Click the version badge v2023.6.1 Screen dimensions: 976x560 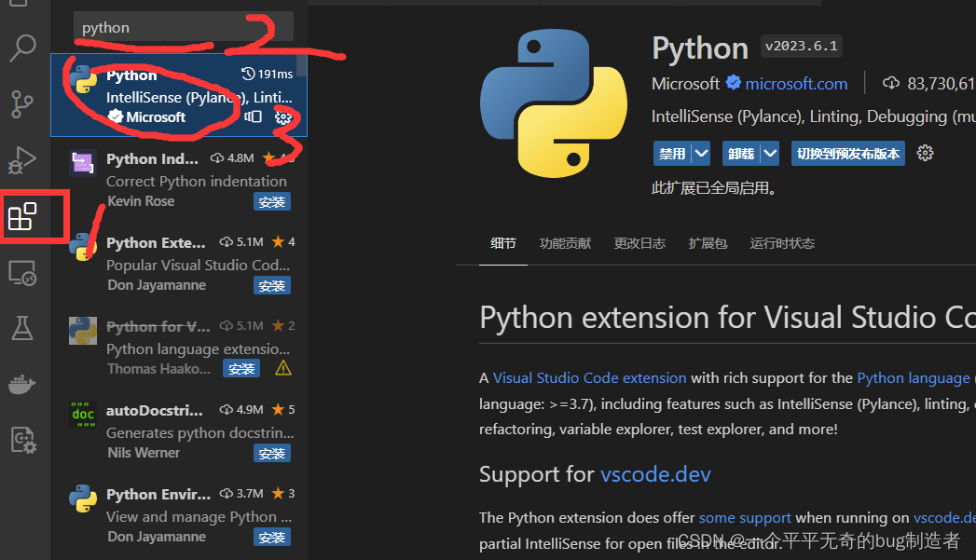coord(801,46)
